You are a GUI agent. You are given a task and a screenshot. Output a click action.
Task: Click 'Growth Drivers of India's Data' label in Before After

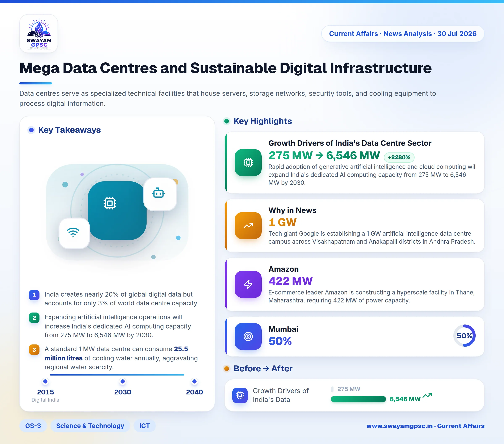(281, 395)
